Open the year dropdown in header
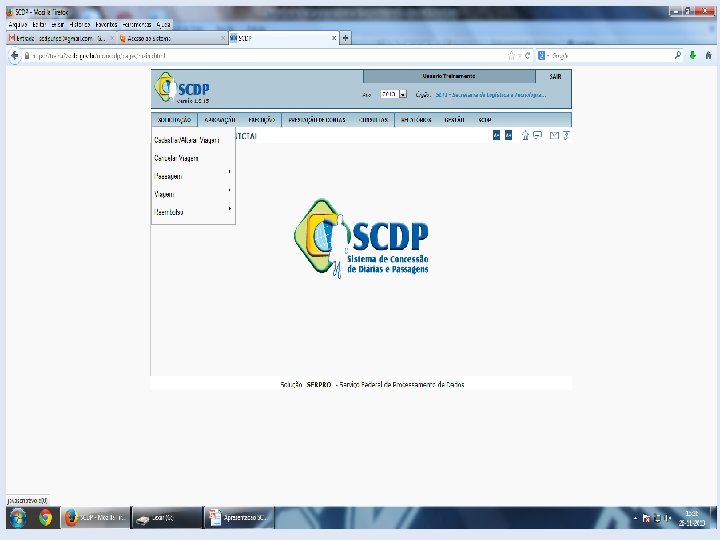 click(403, 94)
